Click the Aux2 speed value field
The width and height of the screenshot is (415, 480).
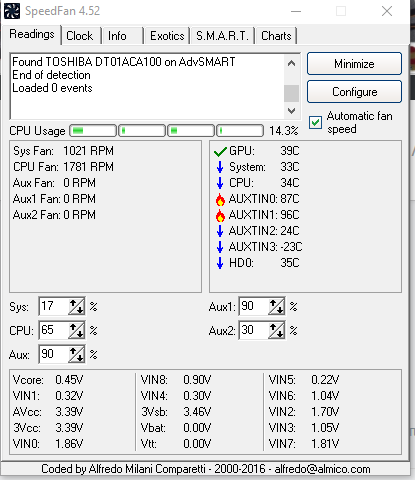pos(254,330)
